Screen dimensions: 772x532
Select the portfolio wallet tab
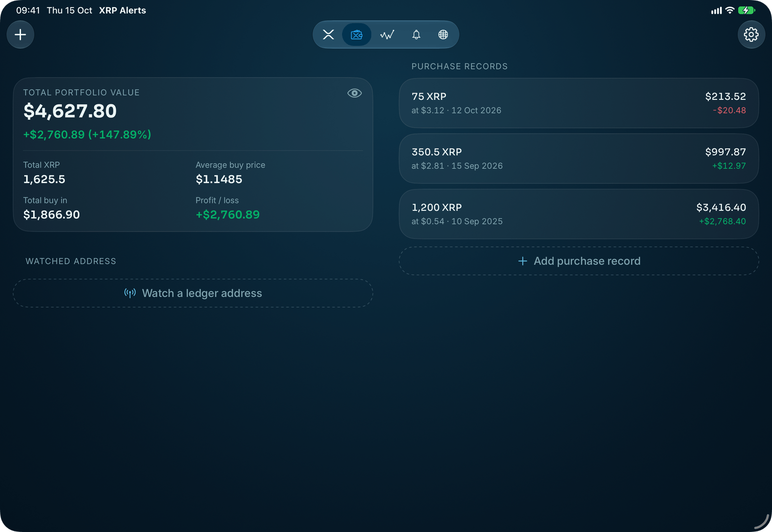point(357,35)
